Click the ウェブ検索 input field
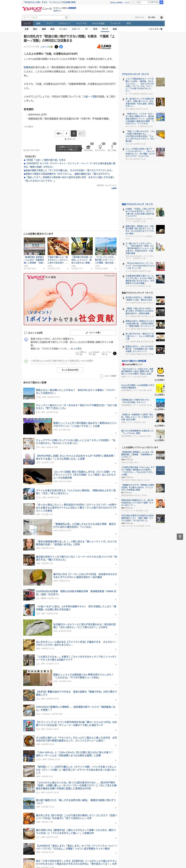Viewport: 186px width, 868px height. pos(139,2)
